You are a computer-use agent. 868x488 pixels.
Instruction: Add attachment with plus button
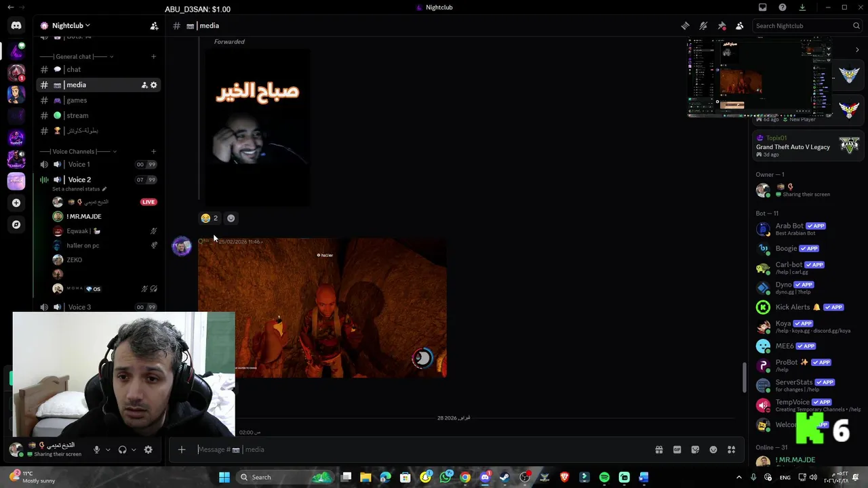pos(182,449)
